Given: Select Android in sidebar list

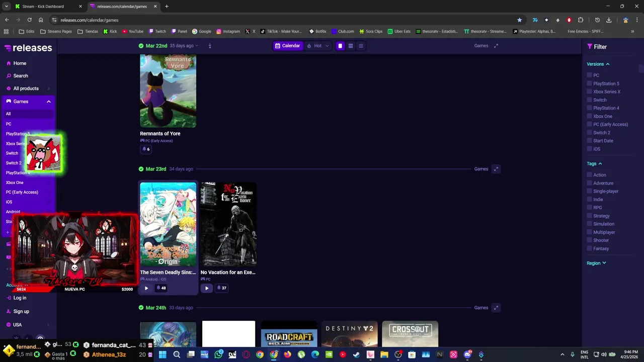Looking at the screenshot, I should click(x=13, y=212).
